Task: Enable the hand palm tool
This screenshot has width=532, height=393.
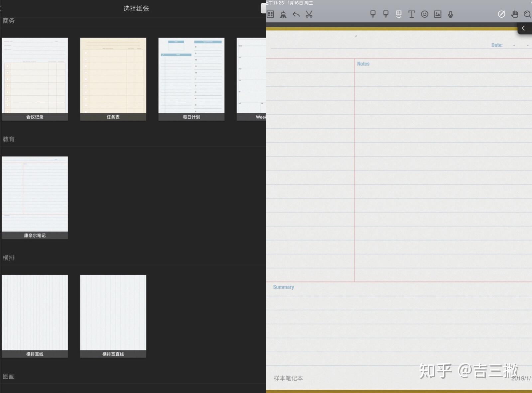Action: (515, 14)
